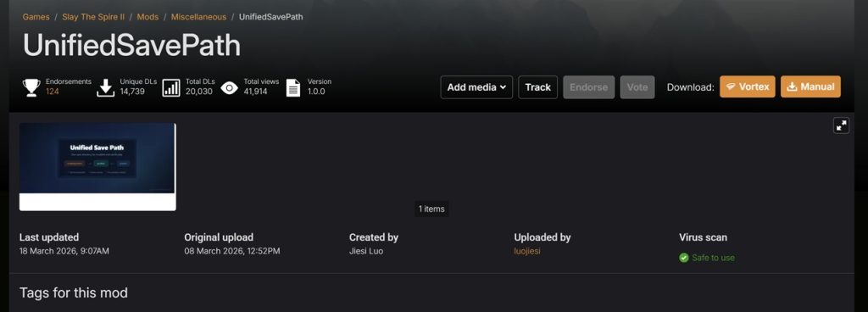This screenshot has height=312, width=868.
Task: Click the Unique DLs download icon
Action: tap(105, 87)
